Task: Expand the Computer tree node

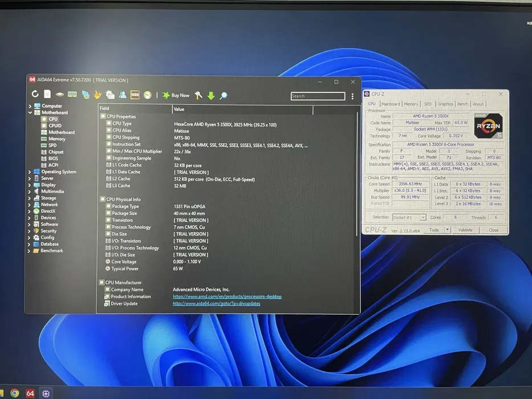Action: (30, 106)
